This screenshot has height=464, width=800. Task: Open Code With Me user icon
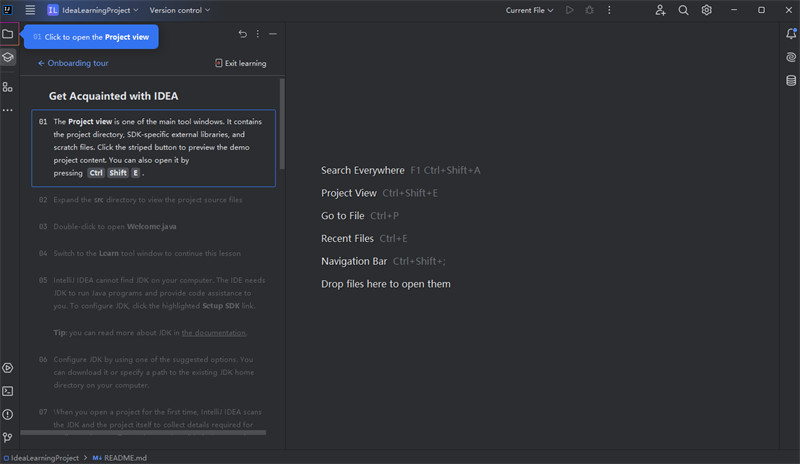click(x=660, y=10)
